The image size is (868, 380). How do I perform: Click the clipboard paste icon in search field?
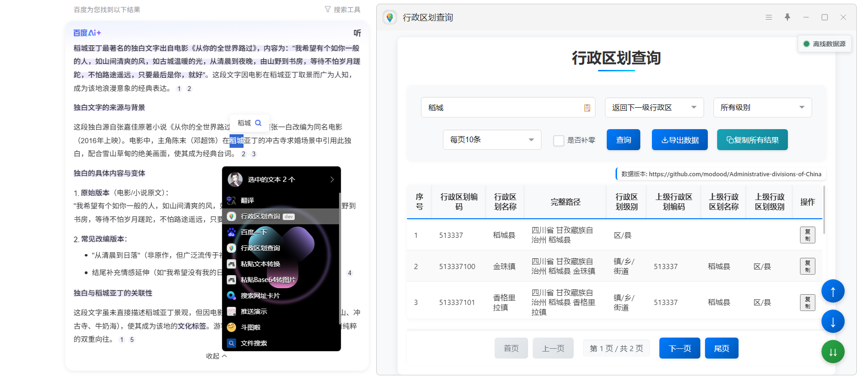587,108
